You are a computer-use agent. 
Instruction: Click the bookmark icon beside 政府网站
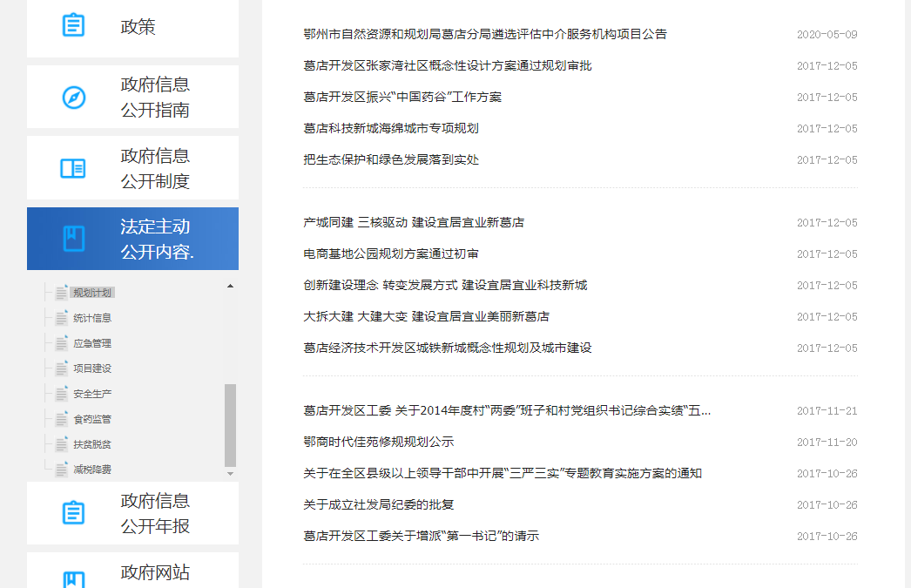pyautogui.click(x=74, y=580)
